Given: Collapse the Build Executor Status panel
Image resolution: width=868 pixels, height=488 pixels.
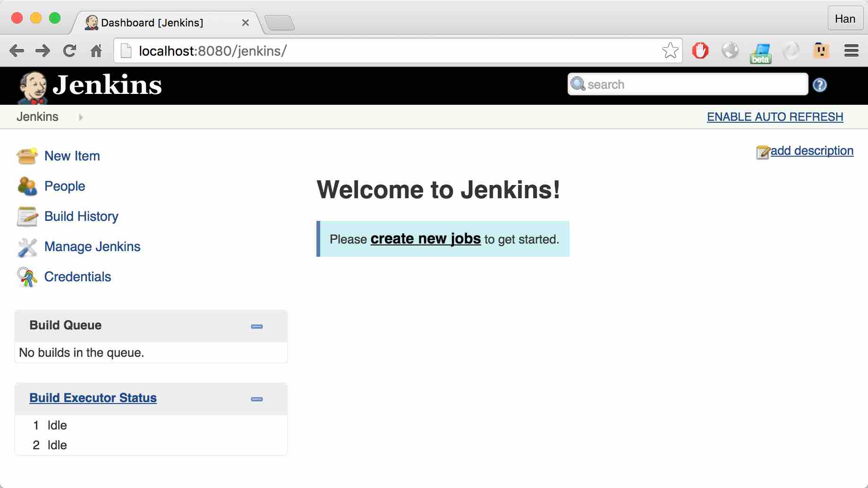Looking at the screenshot, I should (x=256, y=399).
